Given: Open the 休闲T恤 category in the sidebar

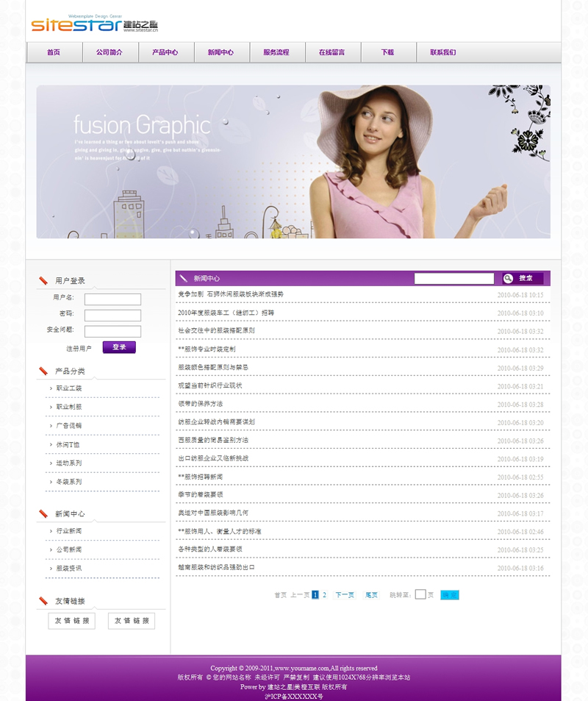Looking at the screenshot, I should pyautogui.click(x=68, y=445).
